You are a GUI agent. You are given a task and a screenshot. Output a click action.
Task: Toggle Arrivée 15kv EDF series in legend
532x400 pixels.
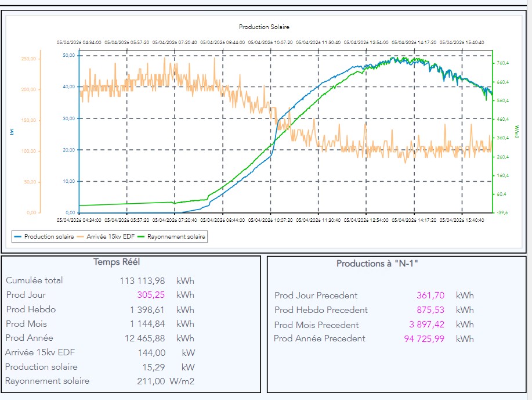(x=109, y=237)
